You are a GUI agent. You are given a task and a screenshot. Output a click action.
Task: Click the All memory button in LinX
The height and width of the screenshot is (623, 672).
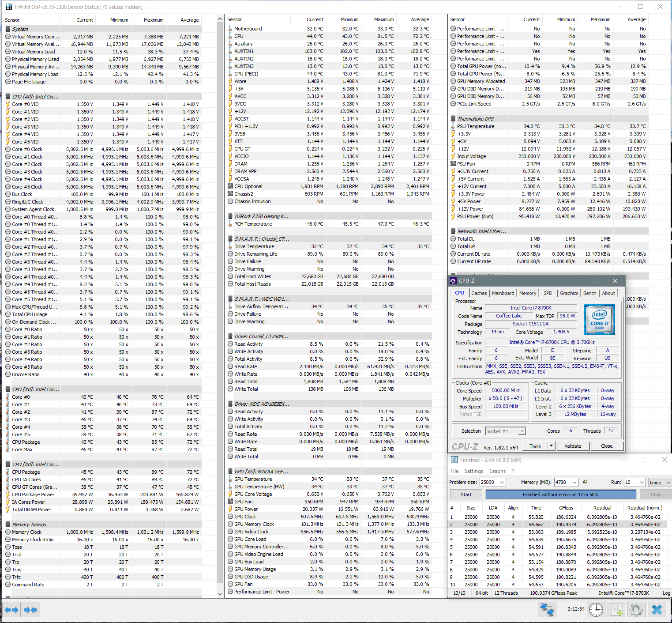point(585,482)
